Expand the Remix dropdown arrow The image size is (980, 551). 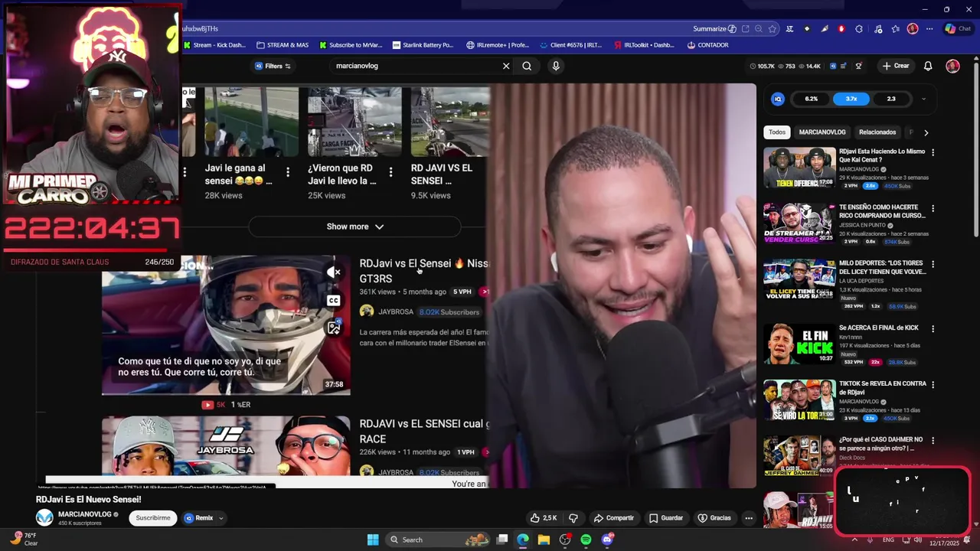(x=221, y=518)
